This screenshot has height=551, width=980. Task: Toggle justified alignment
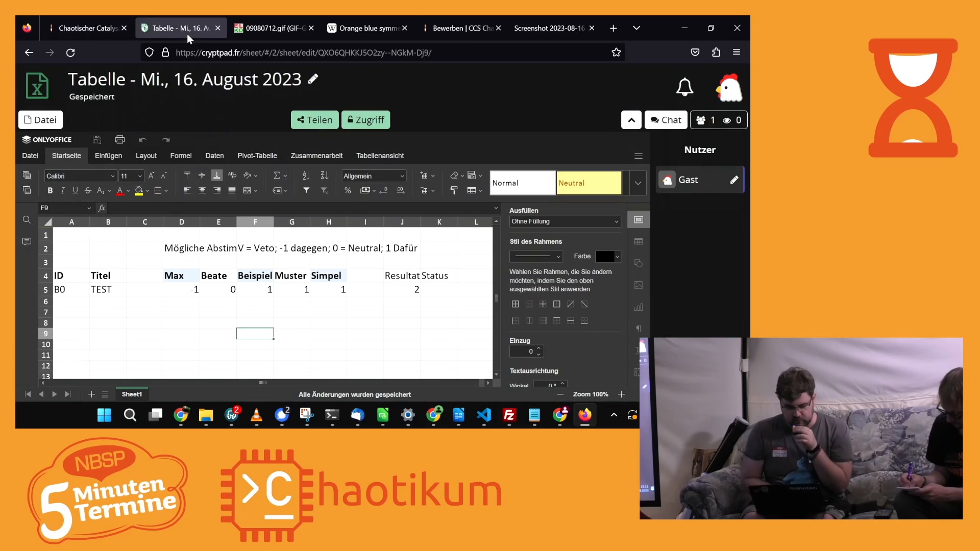(232, 191)
